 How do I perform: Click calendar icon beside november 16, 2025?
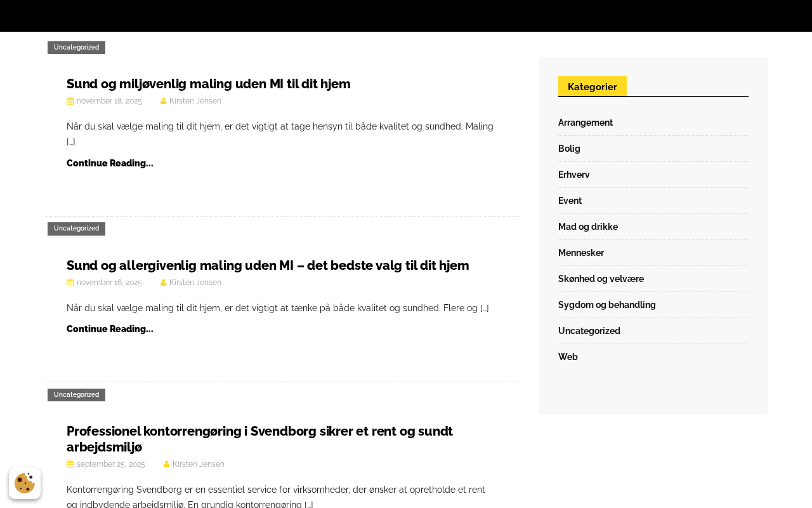(x=70, y=283)
